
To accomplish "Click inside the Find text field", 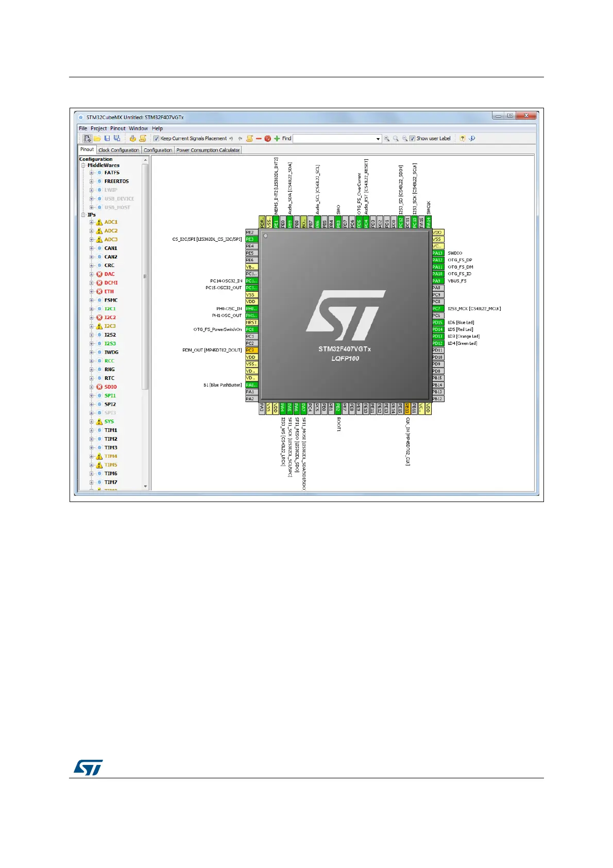I will coord(334,139).
